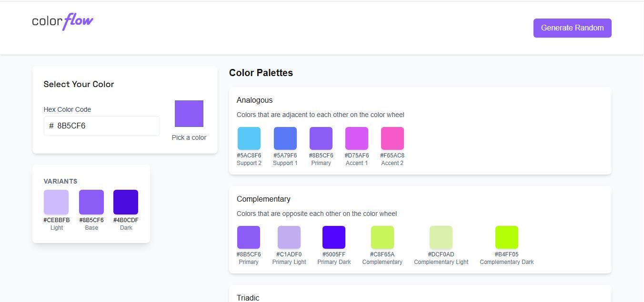Click the 'Complementary' palette heading
This screenshot has width=644, height=302.
tap(263, 199)
